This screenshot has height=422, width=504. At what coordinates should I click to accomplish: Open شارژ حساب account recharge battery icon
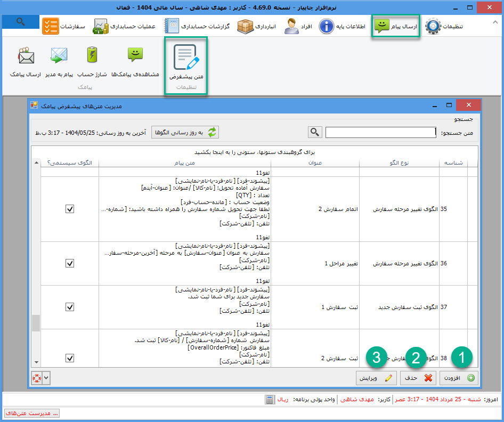pyautogui.click(x=92, y=55)
